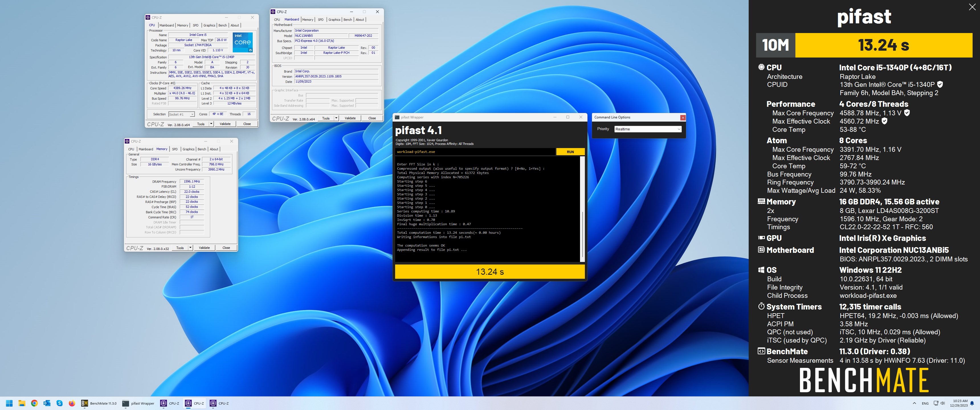Click Validate in CPU-Z Memory window
The width and height of the screenshot is (980, 410).
[204, 248]
